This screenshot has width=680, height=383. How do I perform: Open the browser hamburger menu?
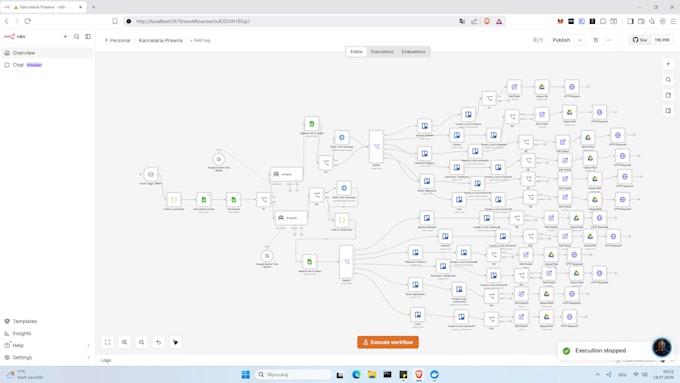click(x=673, y=21)
